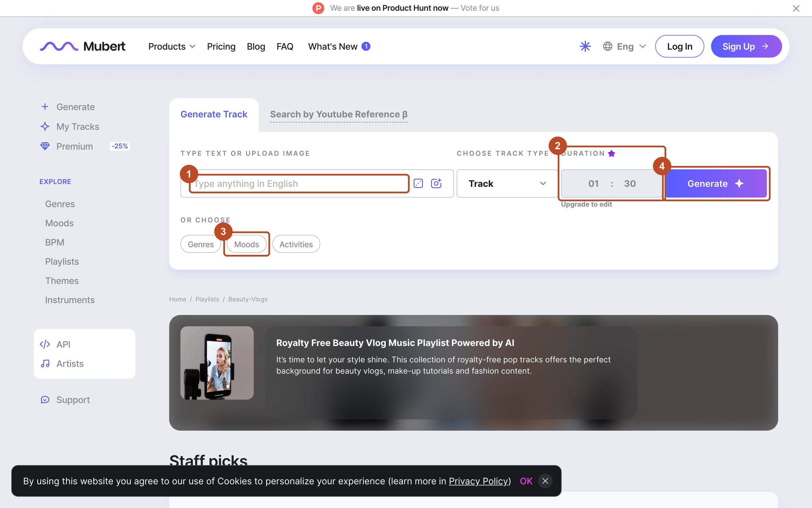This screenshot has height=508, width=812.
Task: Open Themes in the Explore sidebar
Action: pyautogui.click(x=62, y=281)
